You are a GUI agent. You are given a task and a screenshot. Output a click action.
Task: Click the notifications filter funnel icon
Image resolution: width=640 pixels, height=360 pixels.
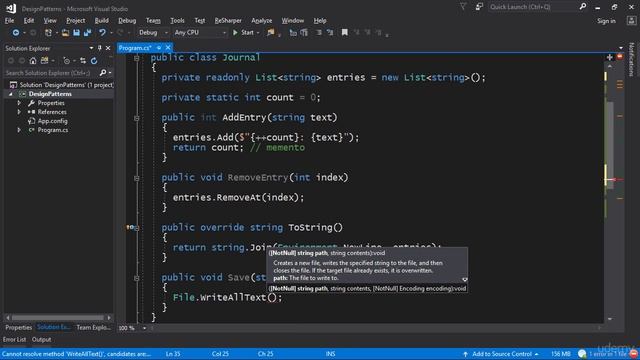(463, 7)
